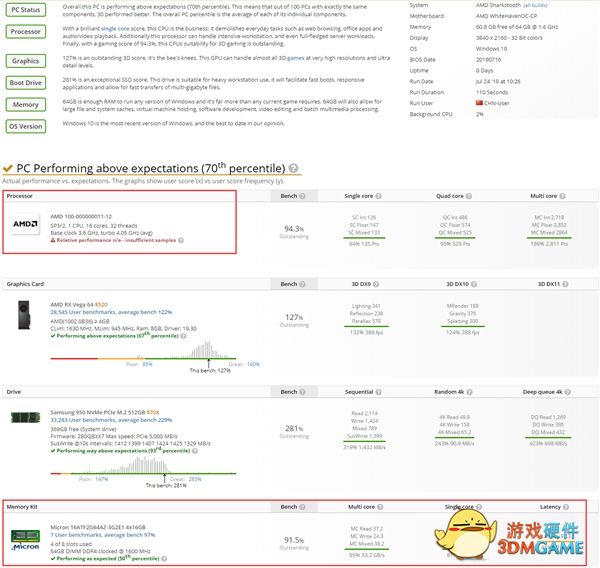The height and width of the screenshot is (568, 600).
Task: Open 28,545 User benchmarks link for Vega 64
Action: pyautogui.click(x=111, y=312)
